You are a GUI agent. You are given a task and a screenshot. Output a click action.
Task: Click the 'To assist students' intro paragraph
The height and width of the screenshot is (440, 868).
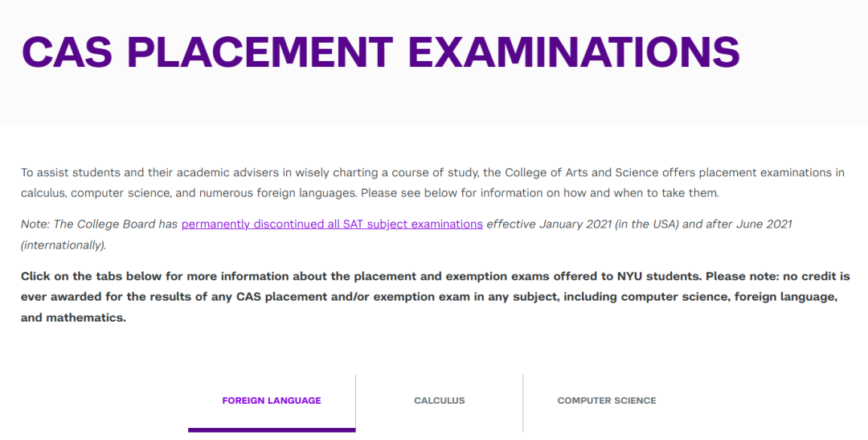[x=433, y=183]
